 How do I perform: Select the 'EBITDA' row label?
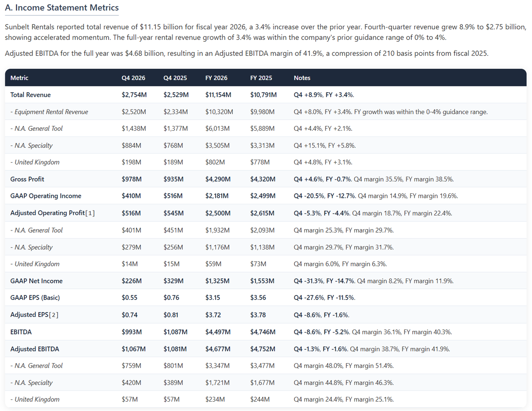[21, 332]
